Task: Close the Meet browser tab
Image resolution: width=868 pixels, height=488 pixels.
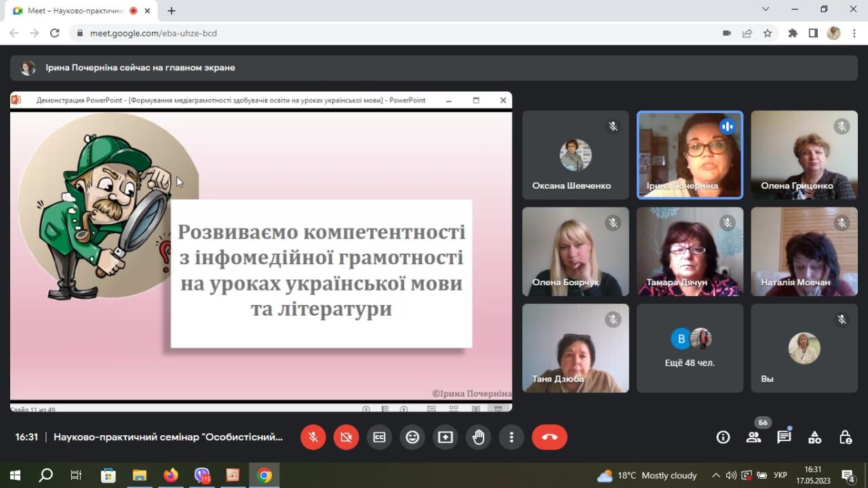Action: tap(147, 11)
